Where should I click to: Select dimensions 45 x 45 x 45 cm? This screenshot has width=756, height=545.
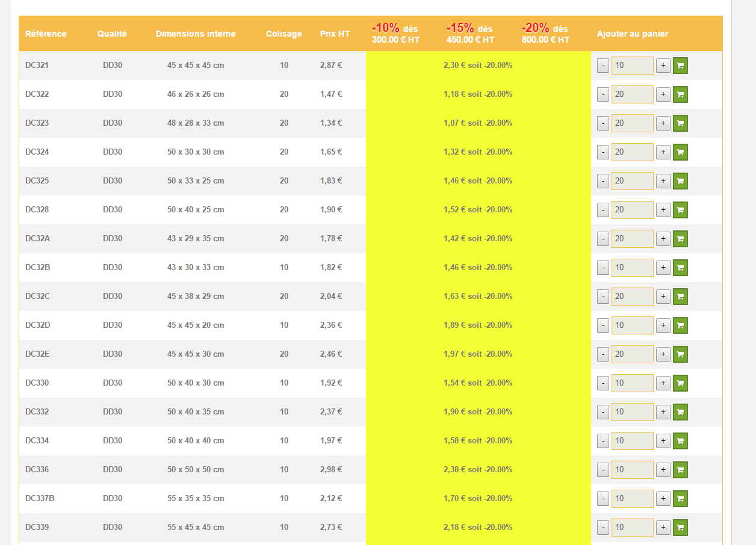tap(196, 66)
